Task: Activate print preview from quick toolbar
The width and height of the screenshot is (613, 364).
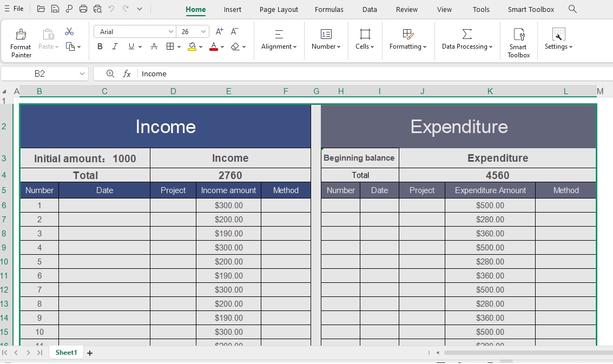Action: [97, 9]
